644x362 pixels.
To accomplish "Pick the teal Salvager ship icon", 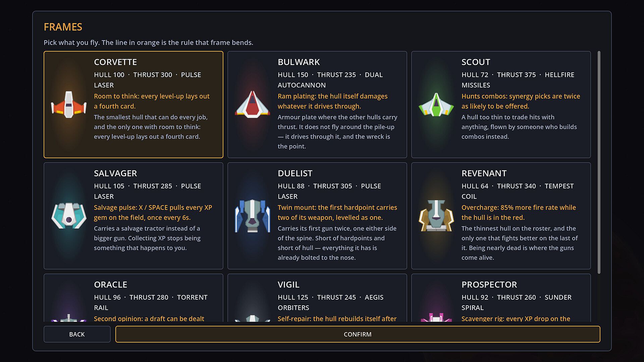I will point(69,216).
